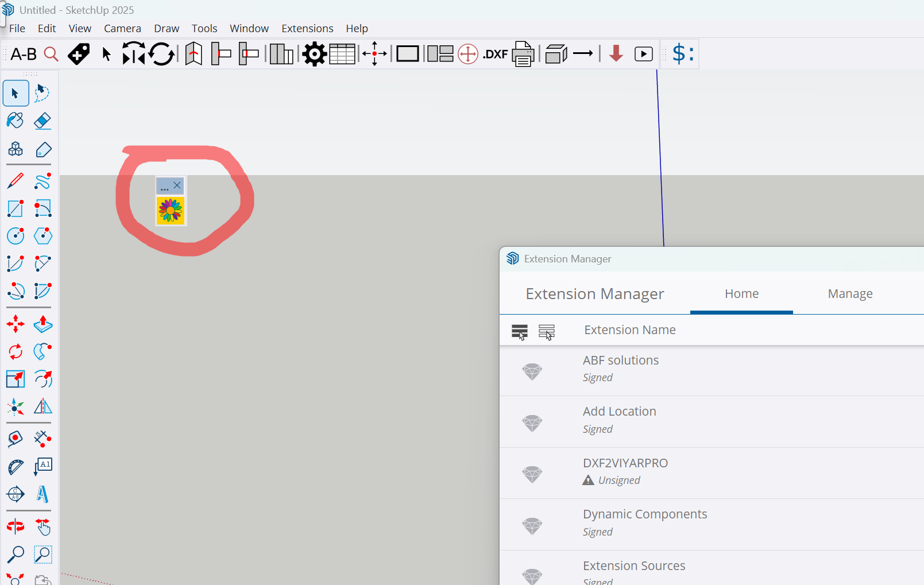Open the Camera menu
924x585 pixels.
[x=122, y=29]
